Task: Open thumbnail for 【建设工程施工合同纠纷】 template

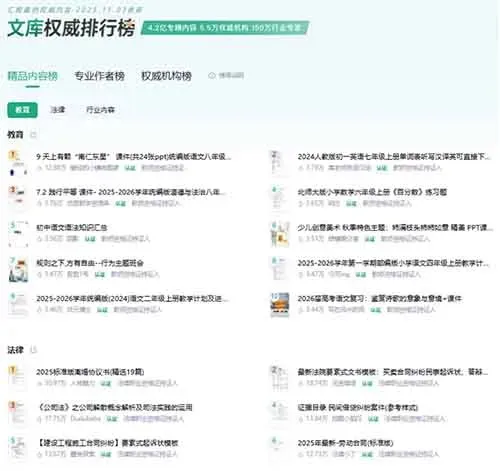Action: tap(18, 449)
